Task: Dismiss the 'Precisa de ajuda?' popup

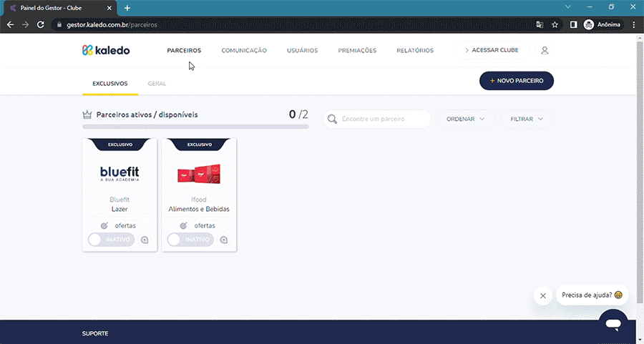Action: pos(543,295)
